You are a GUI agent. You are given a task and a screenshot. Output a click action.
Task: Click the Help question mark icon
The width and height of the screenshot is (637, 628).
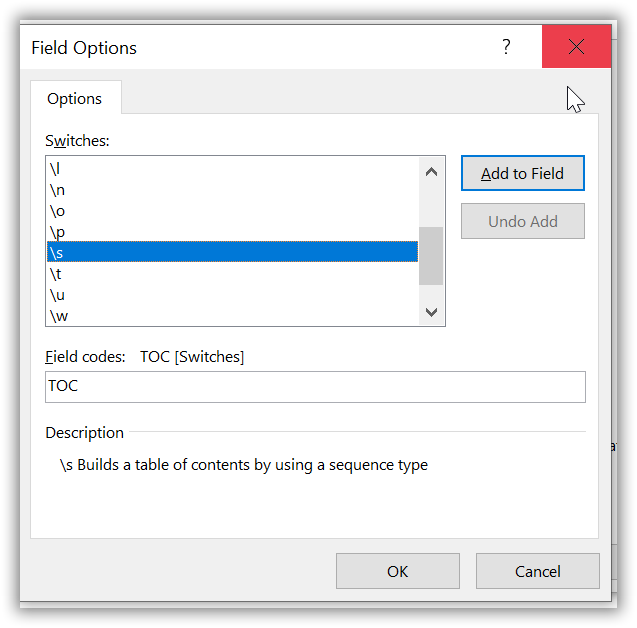point(506,47)
